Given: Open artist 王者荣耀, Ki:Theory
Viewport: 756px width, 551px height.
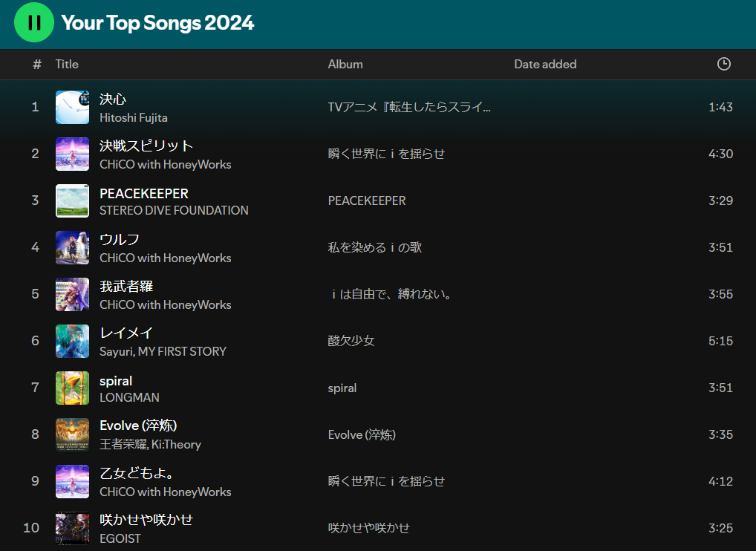Looking at the screenshot, I should (x=151, y=444).
